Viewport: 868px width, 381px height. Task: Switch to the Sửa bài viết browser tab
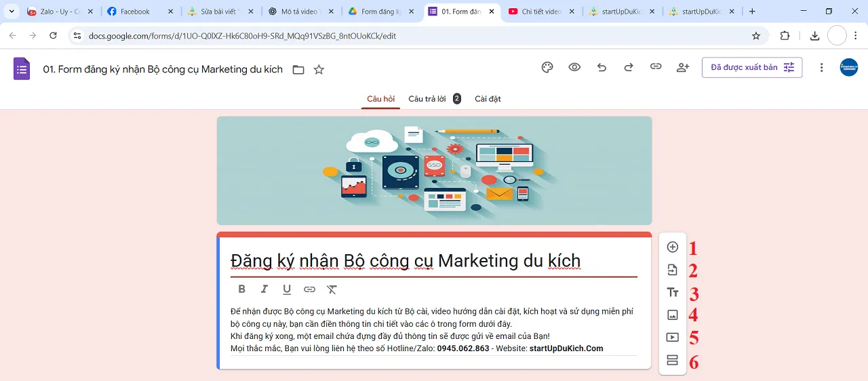(x=222, y=12)
